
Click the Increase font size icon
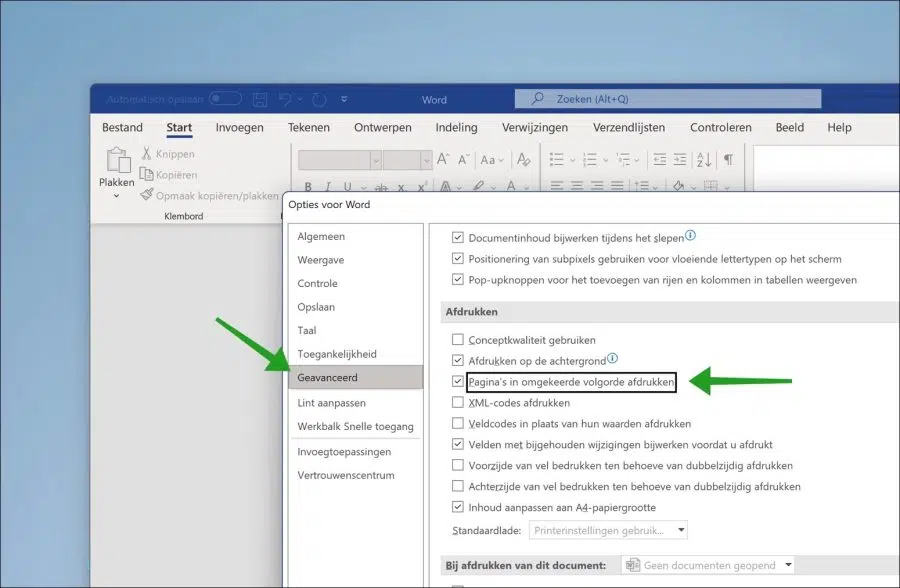tap(443, 159)
